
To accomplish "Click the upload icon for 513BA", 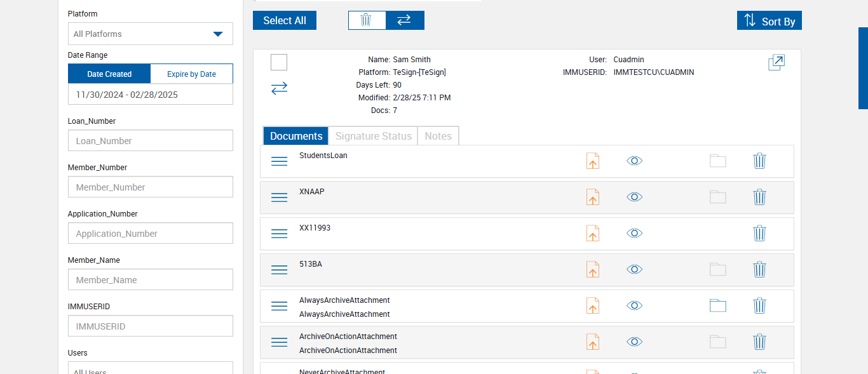I will click(x=592, y=269).
